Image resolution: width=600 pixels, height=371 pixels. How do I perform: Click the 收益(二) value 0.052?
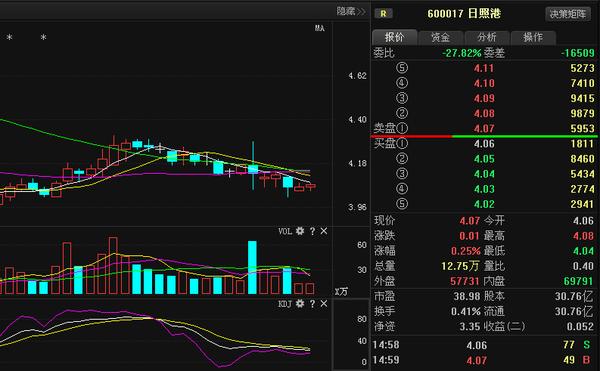pos(580,326)
